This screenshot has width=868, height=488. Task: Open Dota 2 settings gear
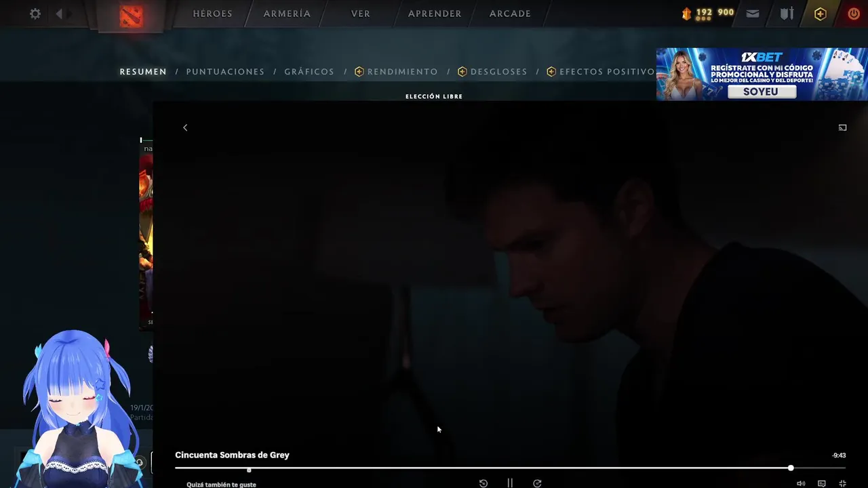[x=35, y=14]
